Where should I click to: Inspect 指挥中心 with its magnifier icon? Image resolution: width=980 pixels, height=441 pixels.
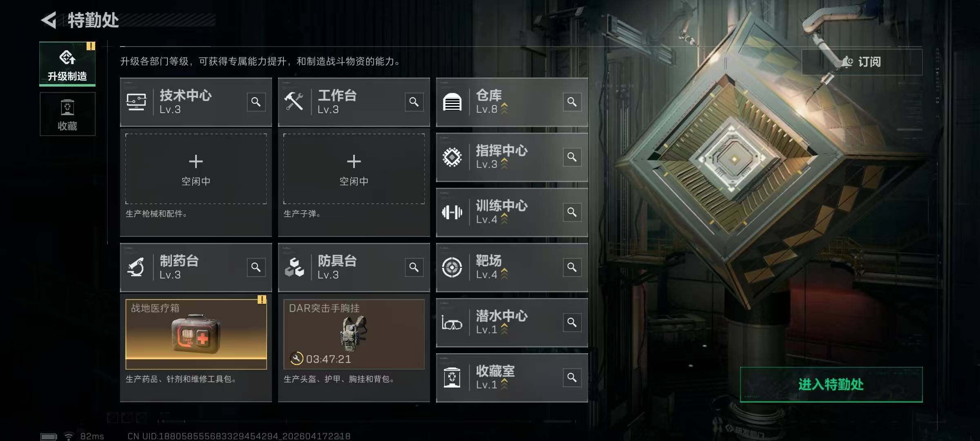(x=572, y=157)
